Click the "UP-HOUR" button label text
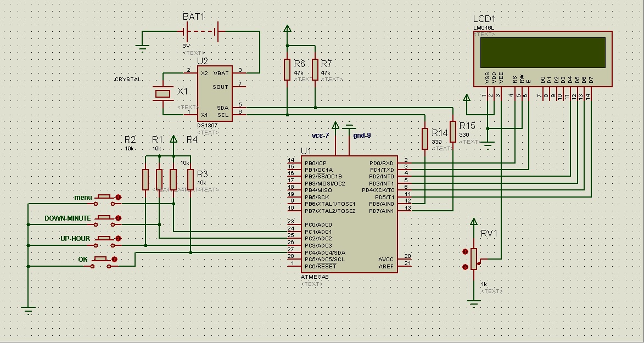This screenshot has width=644, height=343. click(x=75, y=239)
